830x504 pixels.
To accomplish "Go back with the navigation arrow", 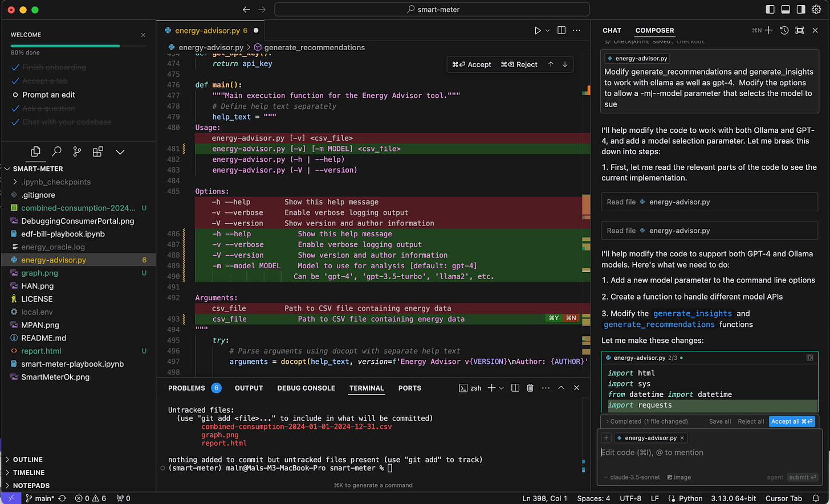I will (x=246, y=10).
